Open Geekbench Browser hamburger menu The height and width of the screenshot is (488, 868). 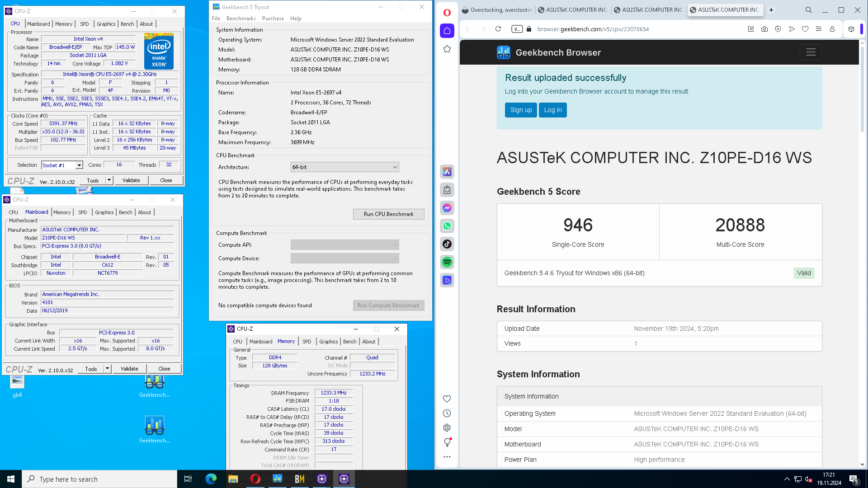click(811, 52)
